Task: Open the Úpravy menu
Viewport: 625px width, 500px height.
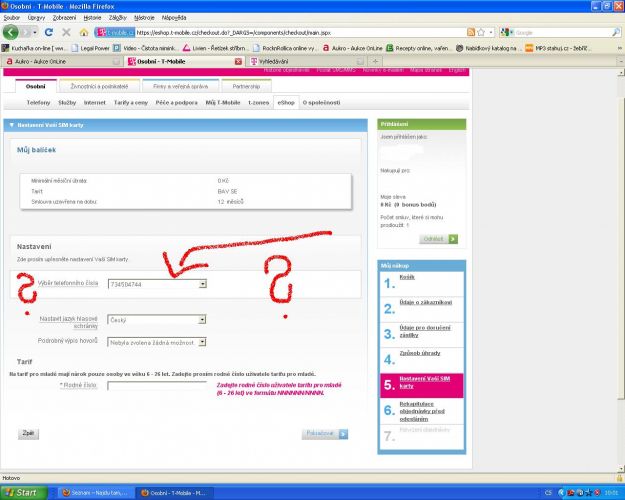Action: pyautogui.click(x=36, y=18)
